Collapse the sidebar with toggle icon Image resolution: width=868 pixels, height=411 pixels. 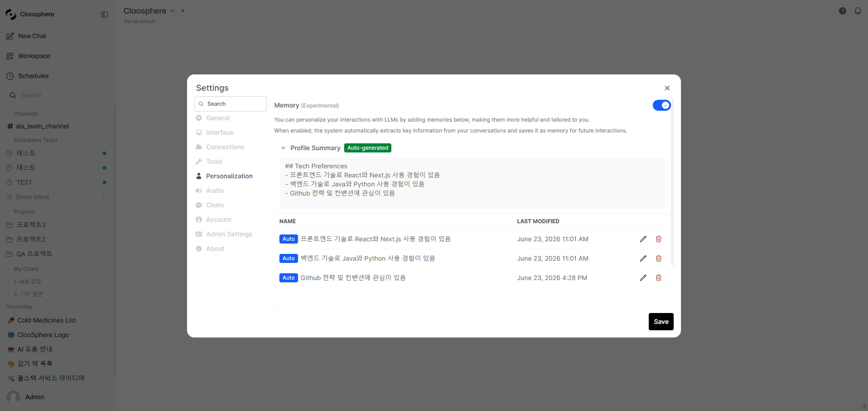pyautogui.click(x=104, y=14)
